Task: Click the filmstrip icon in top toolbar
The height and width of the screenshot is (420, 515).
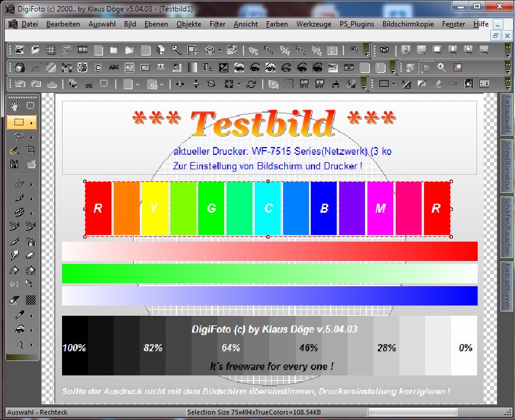Action: pyautogui.click(x=82, y=50)
